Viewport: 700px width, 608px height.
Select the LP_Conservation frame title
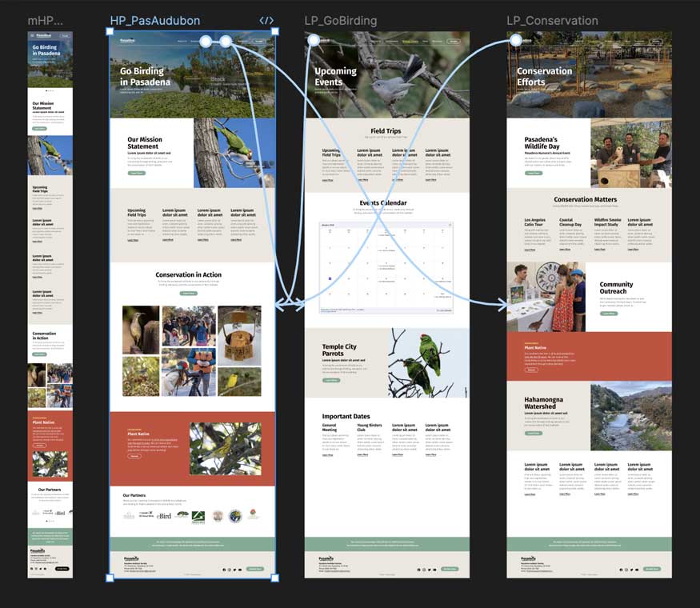(x=552, y=21)
